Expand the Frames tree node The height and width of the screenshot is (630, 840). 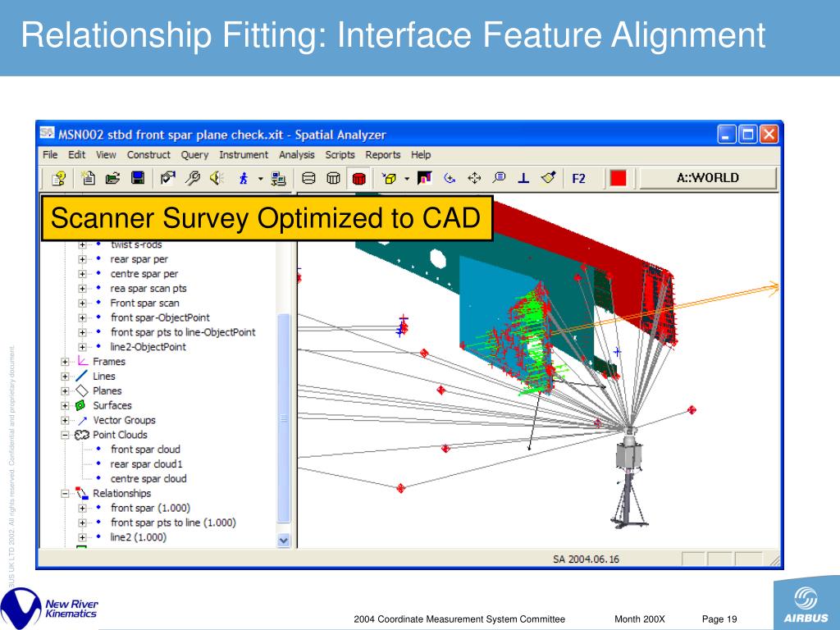pos(66,362)
